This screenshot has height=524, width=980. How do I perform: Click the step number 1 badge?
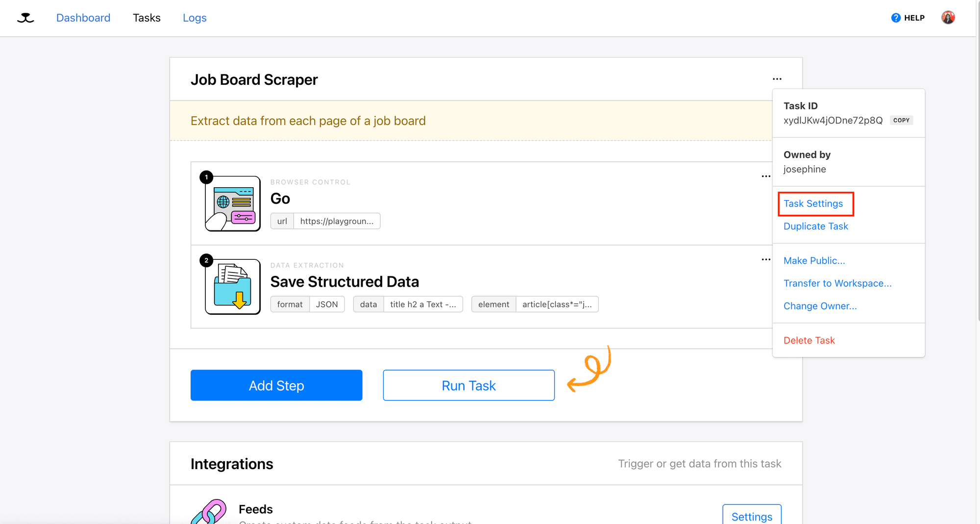(x=206, y=177)
